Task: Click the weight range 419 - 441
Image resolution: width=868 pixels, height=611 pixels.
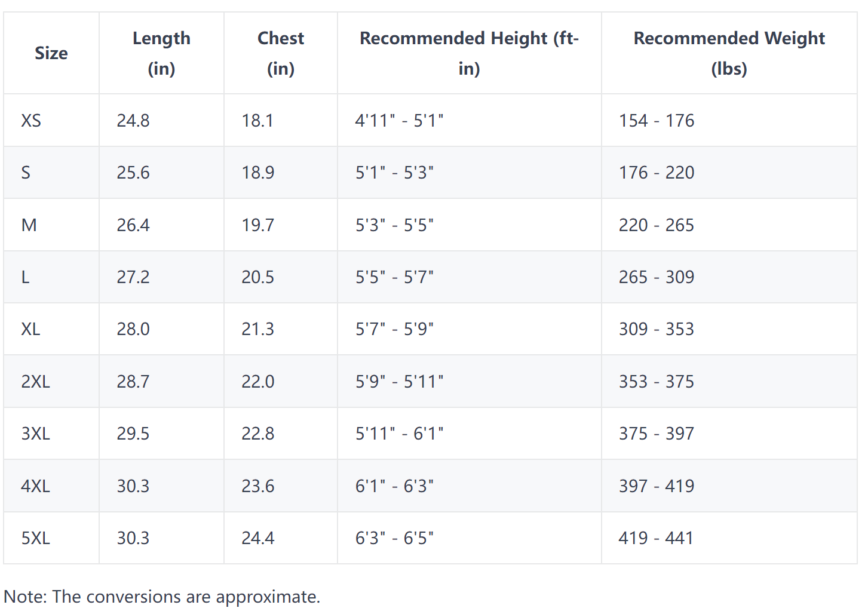Action: click(656, 538)
